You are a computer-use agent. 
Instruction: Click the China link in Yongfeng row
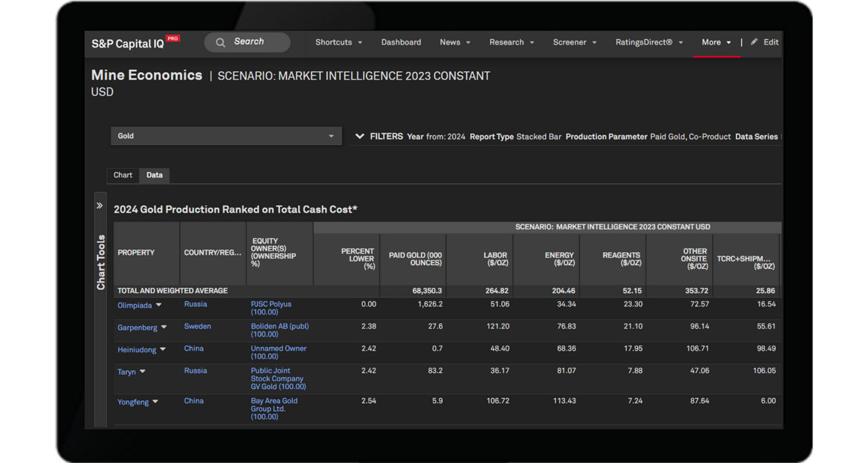tap(193, 401)
